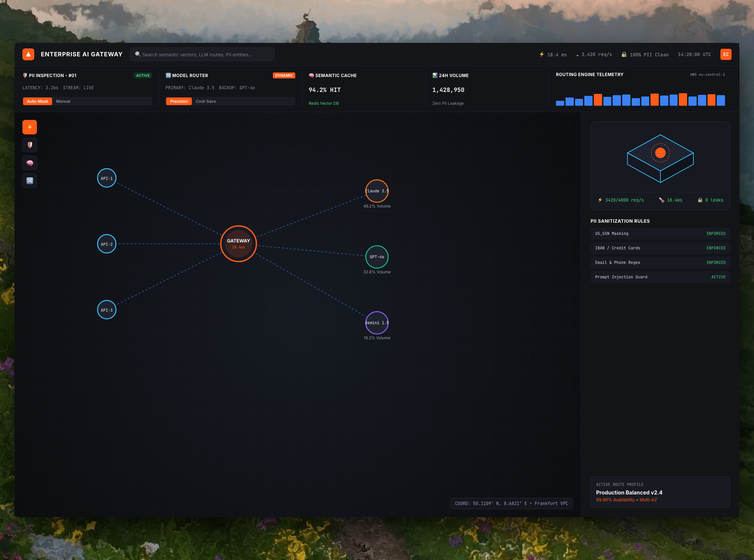754x560 pixels.
Task: Click the routing telemetry bar chart
Action: 640,100
